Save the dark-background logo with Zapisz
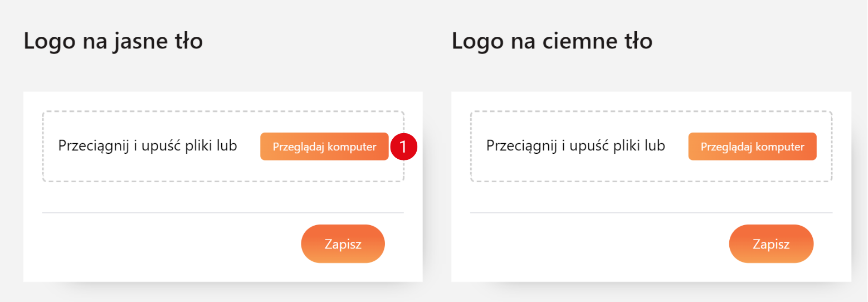This screenshot has height=302, width=868. click(x=771, y=244)
